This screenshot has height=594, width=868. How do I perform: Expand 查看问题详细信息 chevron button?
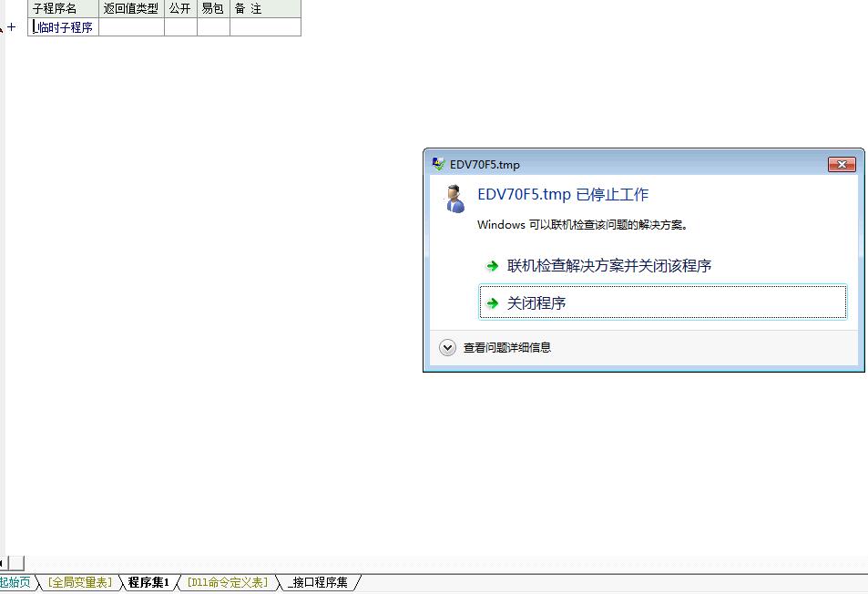pos(447,348)
